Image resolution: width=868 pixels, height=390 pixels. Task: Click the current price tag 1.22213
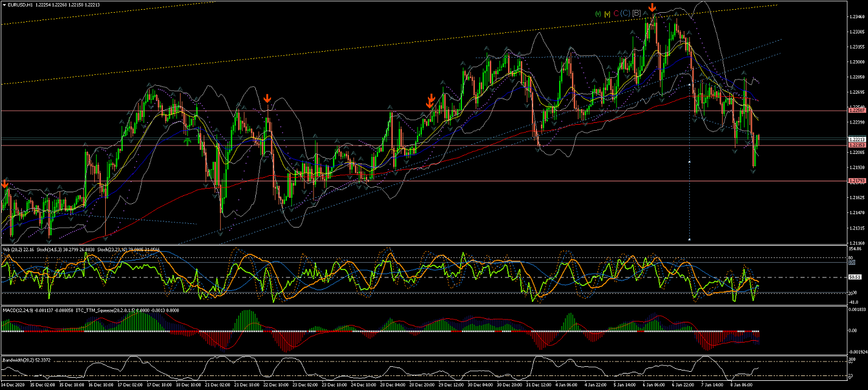(857, 139)
